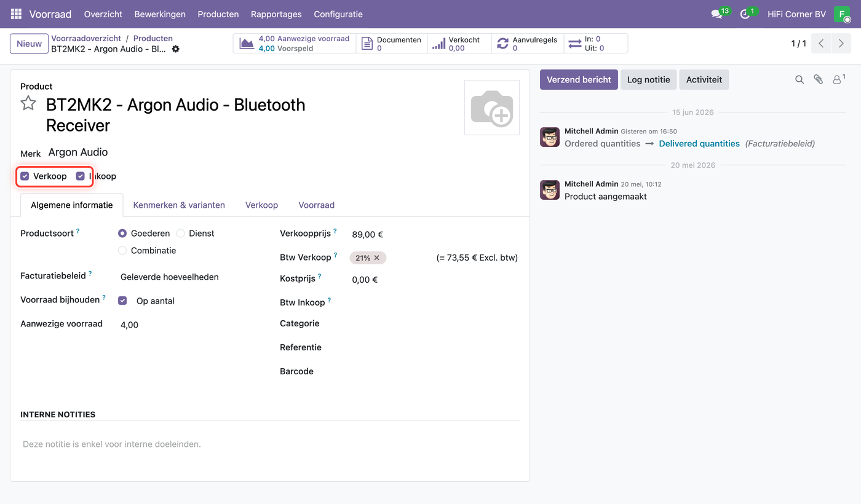The width and height of the screenshot is (861, 504).
Task: Open Mitchell Admin's avatar on Product aangemaakt message
Action: point(550,190)
